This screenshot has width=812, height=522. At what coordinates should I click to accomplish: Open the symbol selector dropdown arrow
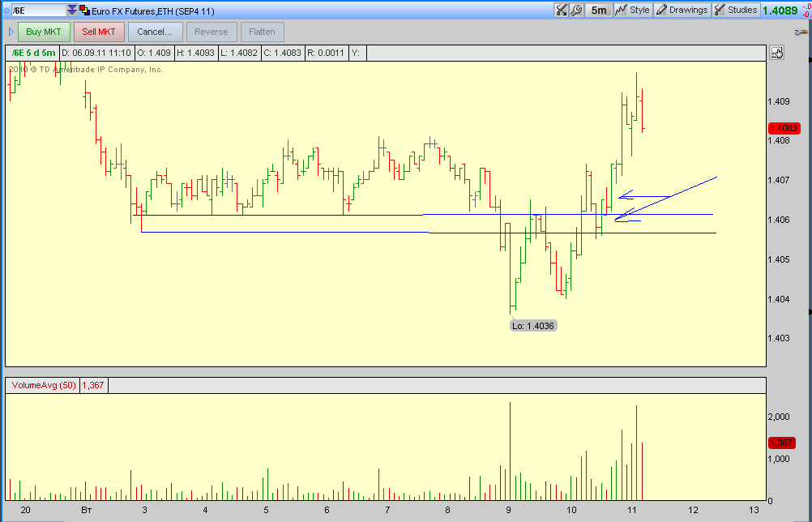click(x=72, y=11)
